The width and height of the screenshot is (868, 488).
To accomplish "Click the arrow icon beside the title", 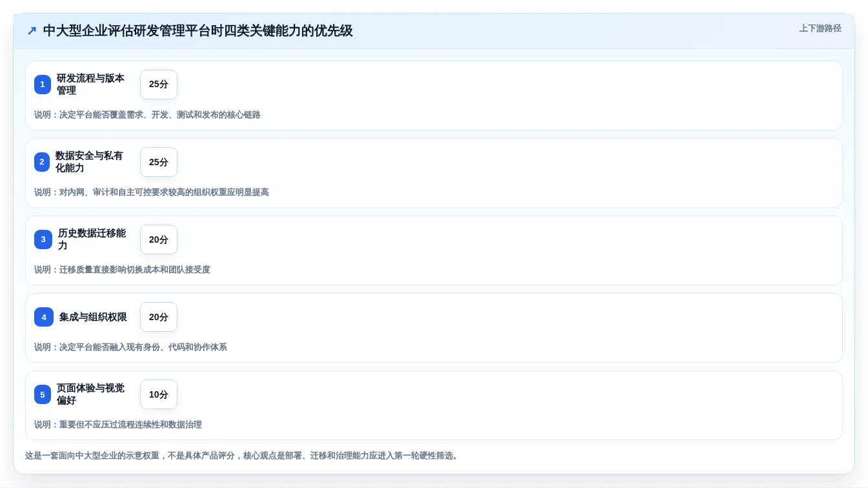I will pos(32,31).
